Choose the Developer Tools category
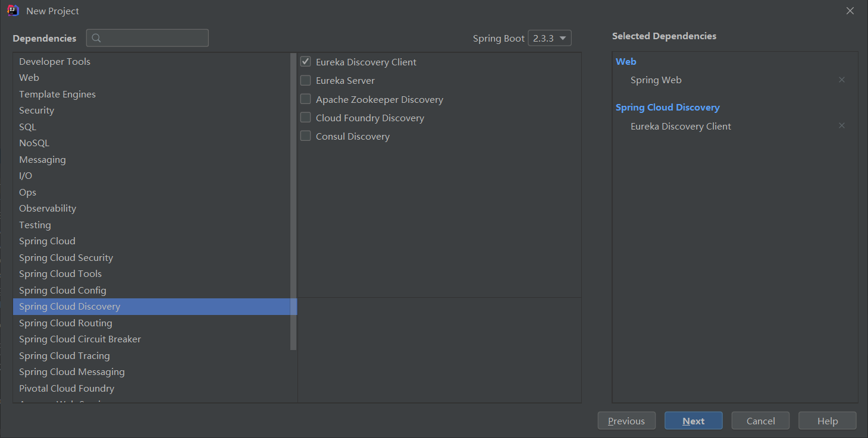The height and width of the screenshot is (438, 868). tap(55, 61)
